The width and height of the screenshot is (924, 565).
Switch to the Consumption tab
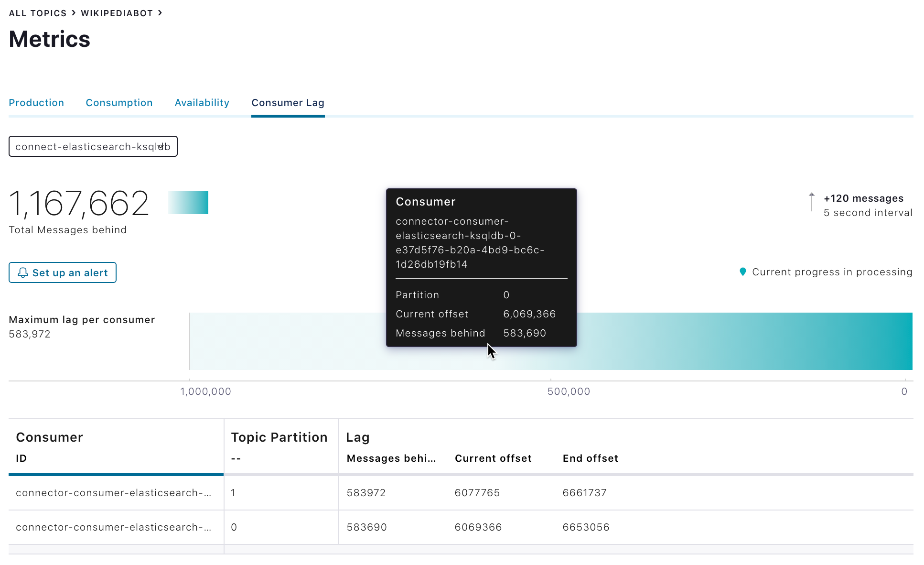(x=119, y=103)
